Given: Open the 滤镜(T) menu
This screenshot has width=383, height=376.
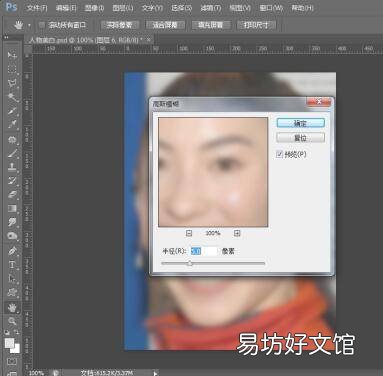Looking at the screenshot, I should point(211,8).
